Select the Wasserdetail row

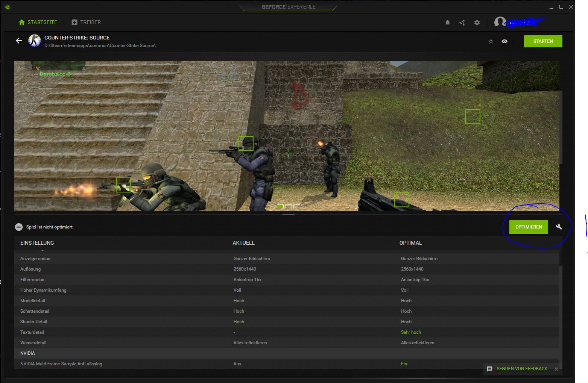[287, 343]
